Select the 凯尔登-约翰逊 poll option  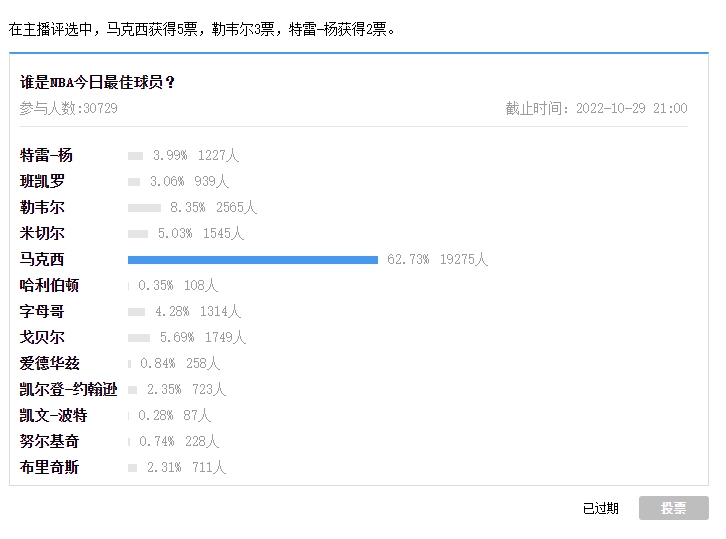[68, 389]
